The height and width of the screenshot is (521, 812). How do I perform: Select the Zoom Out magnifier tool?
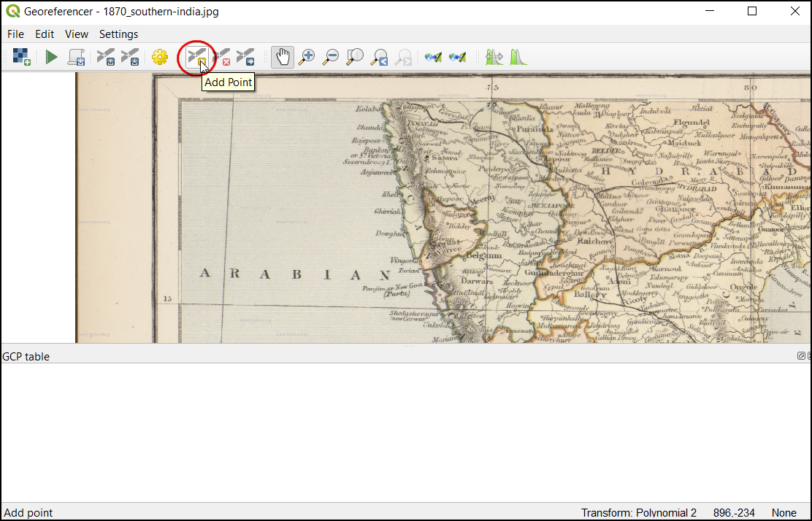331,57
